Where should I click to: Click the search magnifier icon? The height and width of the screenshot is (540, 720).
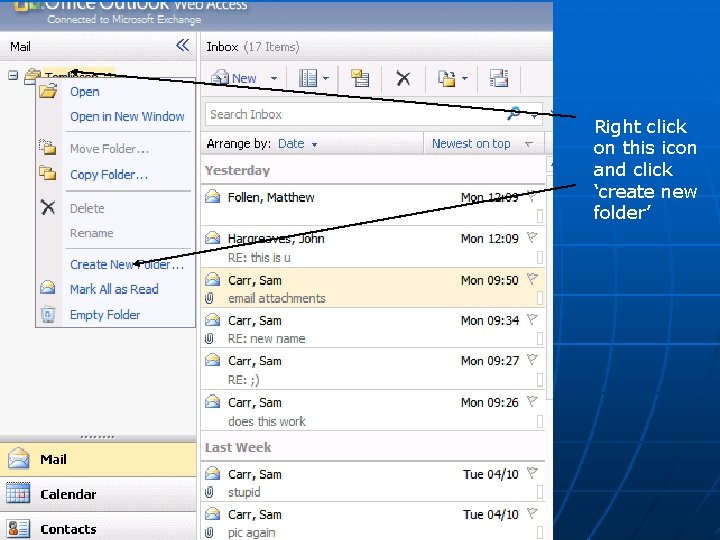point(513,113)
